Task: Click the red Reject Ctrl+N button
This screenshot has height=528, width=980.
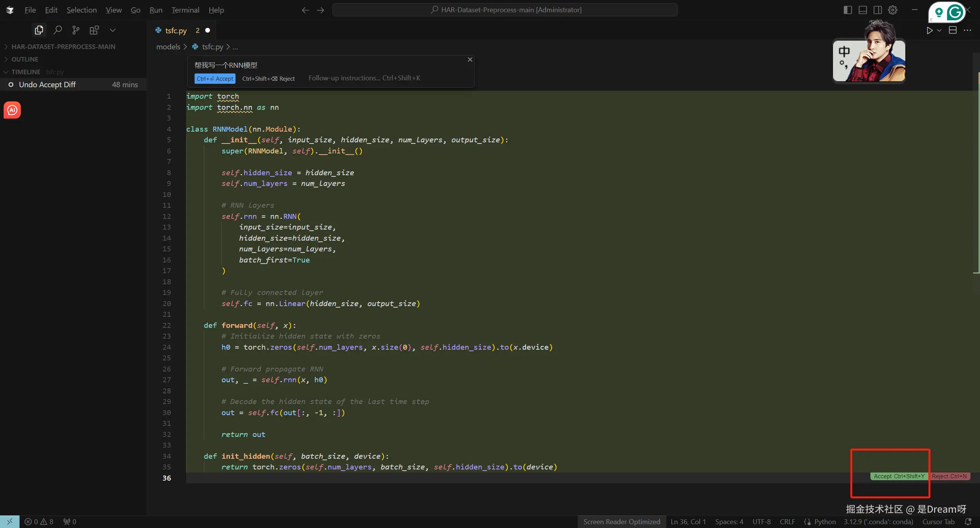Action: click(949, 476)
